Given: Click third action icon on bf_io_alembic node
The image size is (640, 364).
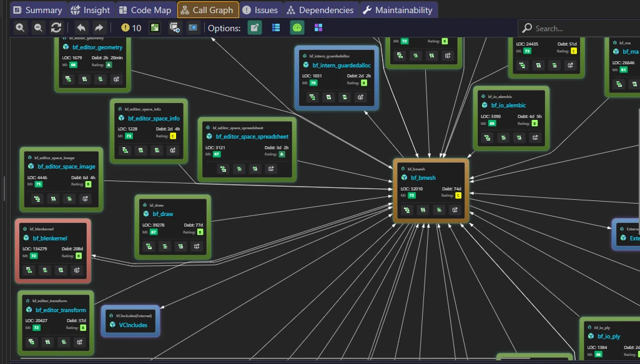Looking at the screenshot, I should 519,137.
